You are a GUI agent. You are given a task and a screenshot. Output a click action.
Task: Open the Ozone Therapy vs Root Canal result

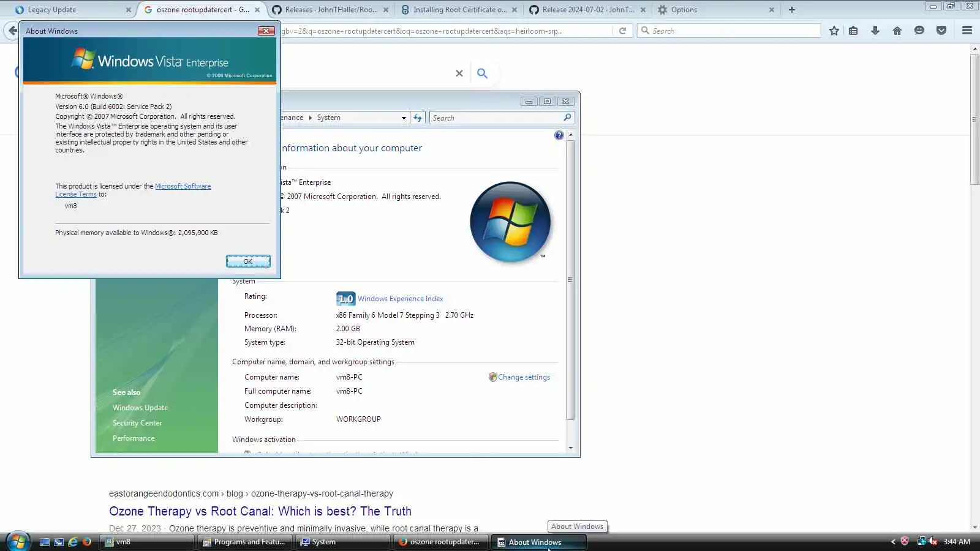pyautogui.click(x=260, y=511)
